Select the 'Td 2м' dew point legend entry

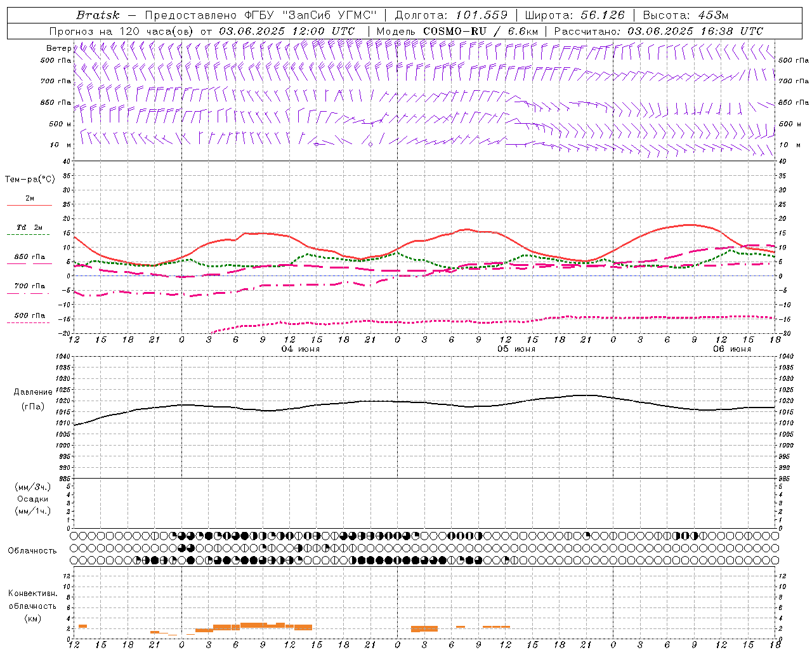pos(30,227)
